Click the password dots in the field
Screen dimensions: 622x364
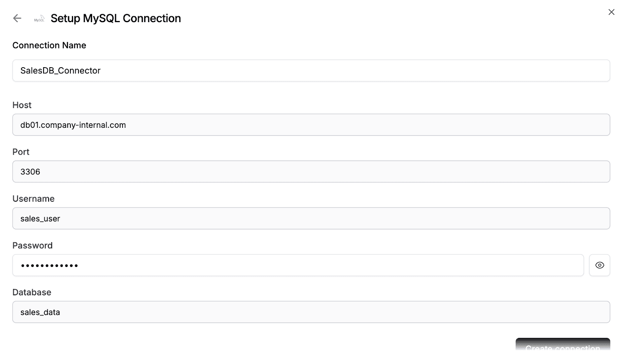tap(49, 266)
